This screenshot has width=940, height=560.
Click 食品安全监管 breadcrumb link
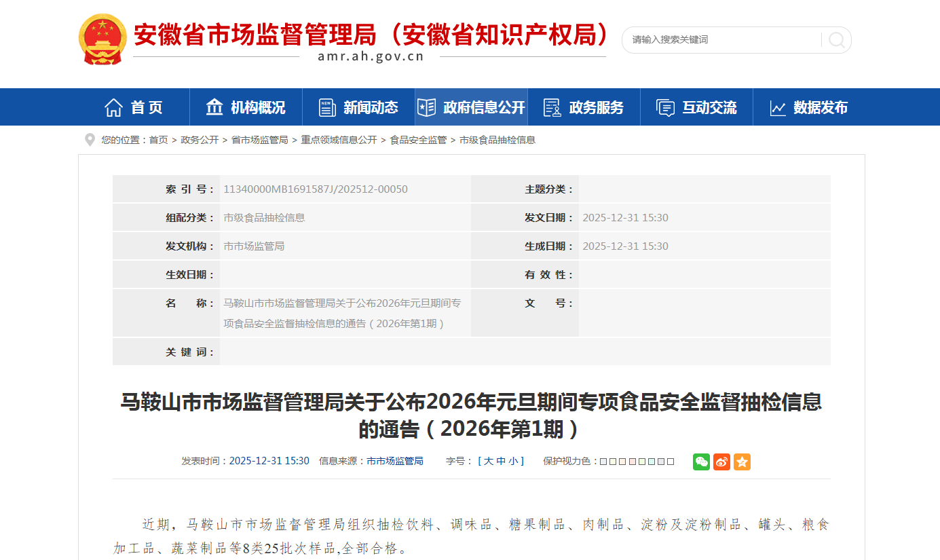[x=418, y=140]
